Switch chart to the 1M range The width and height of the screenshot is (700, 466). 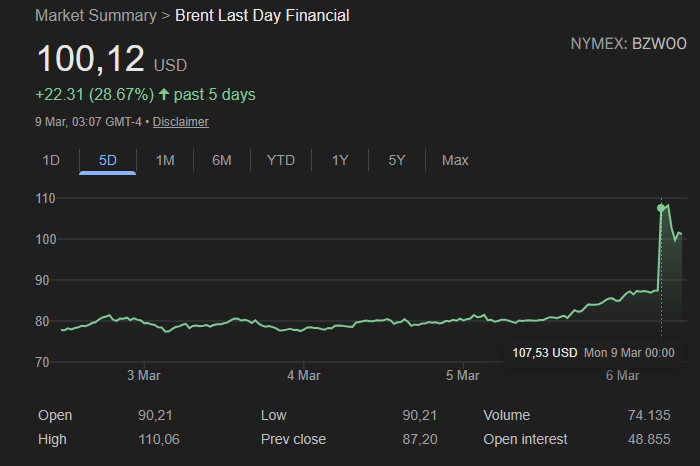tap(165, 160)
